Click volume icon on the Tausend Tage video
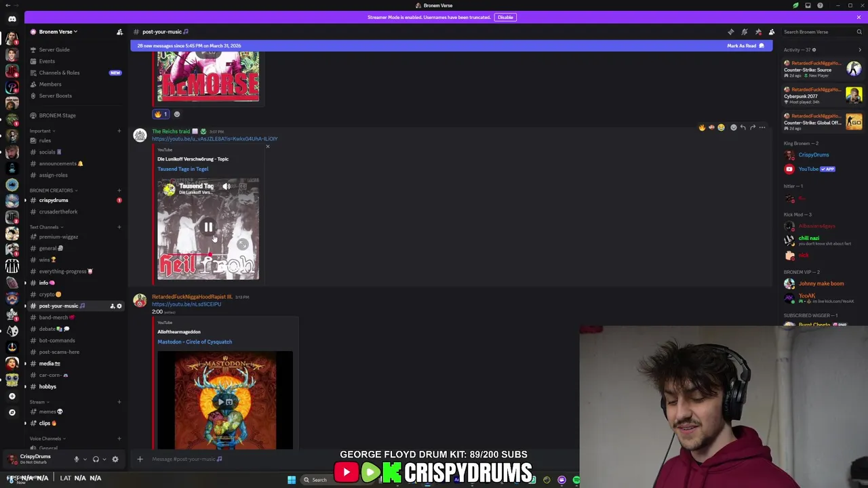This screenshot has height=488, width=868. 226,186
